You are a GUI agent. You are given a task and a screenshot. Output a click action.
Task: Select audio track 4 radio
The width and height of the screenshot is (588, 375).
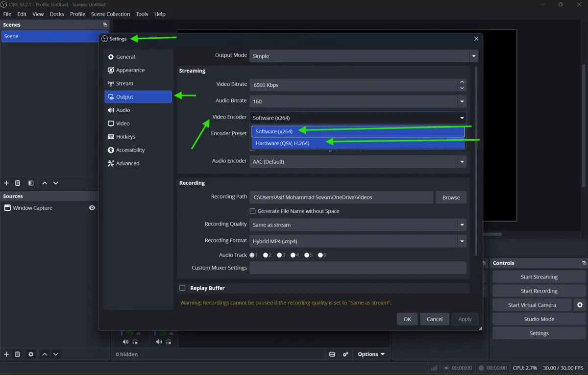pyautogui.click(x=293, y=255)
